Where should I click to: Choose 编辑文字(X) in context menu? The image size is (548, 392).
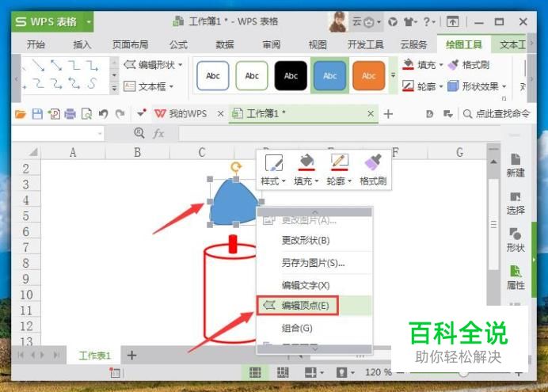point(314,285)
